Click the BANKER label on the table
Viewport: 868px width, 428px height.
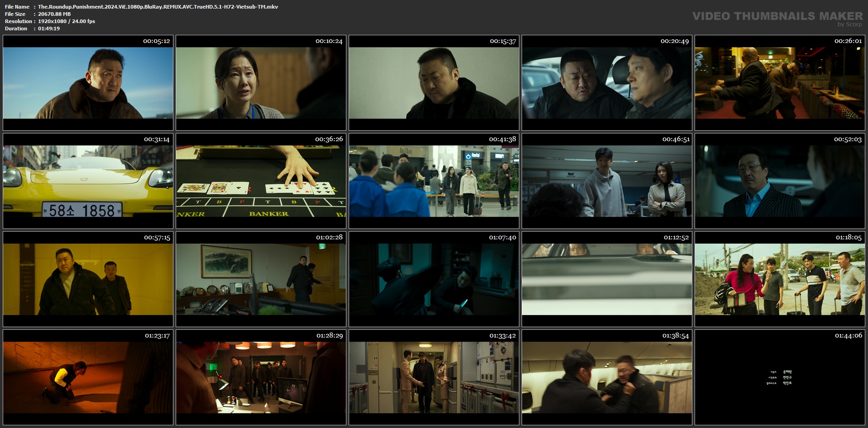269,214
